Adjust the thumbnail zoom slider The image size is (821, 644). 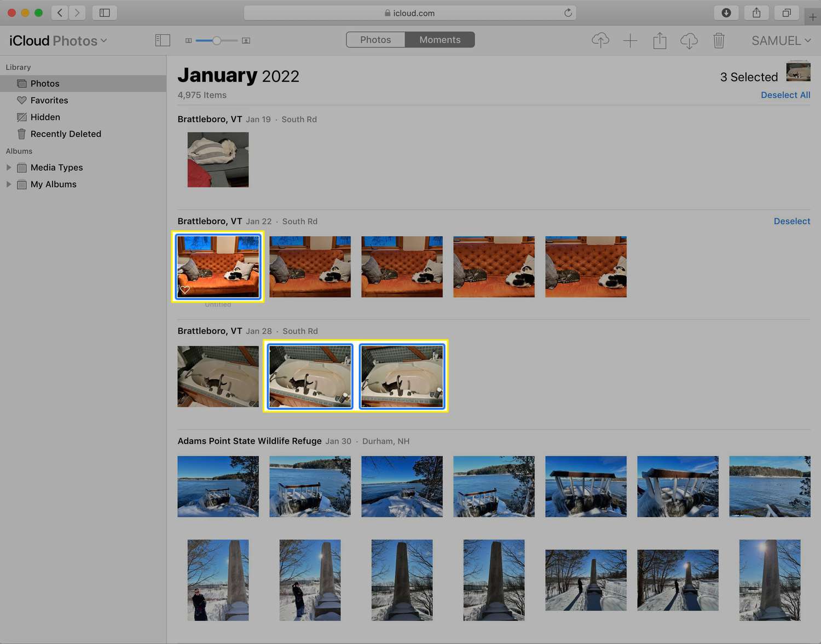(x=217, y=40)
